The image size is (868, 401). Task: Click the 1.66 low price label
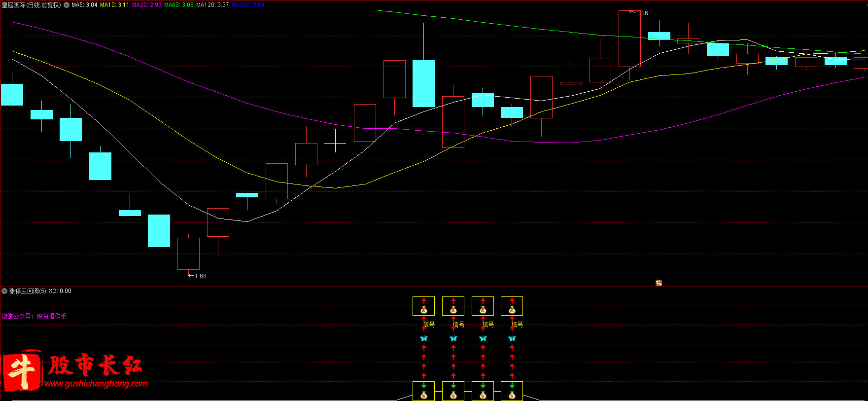[x=201, y=276]
